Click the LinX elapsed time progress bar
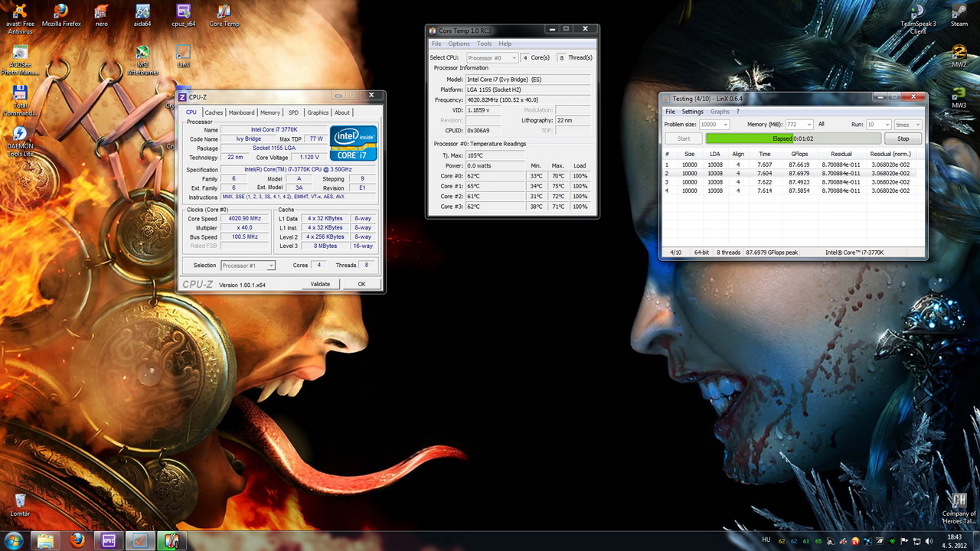 point(793,139)
